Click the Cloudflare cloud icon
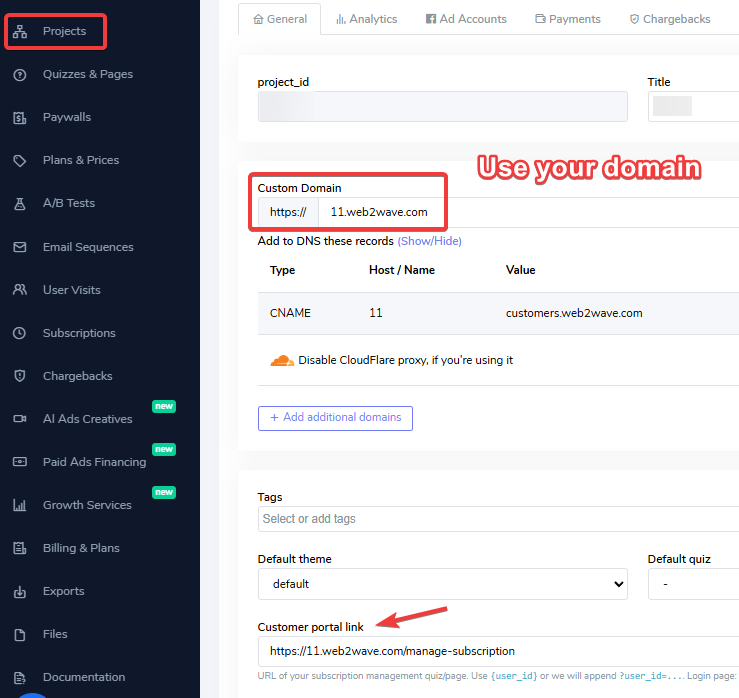This screenshot has height=698, width=739. (x=282, y=361)
